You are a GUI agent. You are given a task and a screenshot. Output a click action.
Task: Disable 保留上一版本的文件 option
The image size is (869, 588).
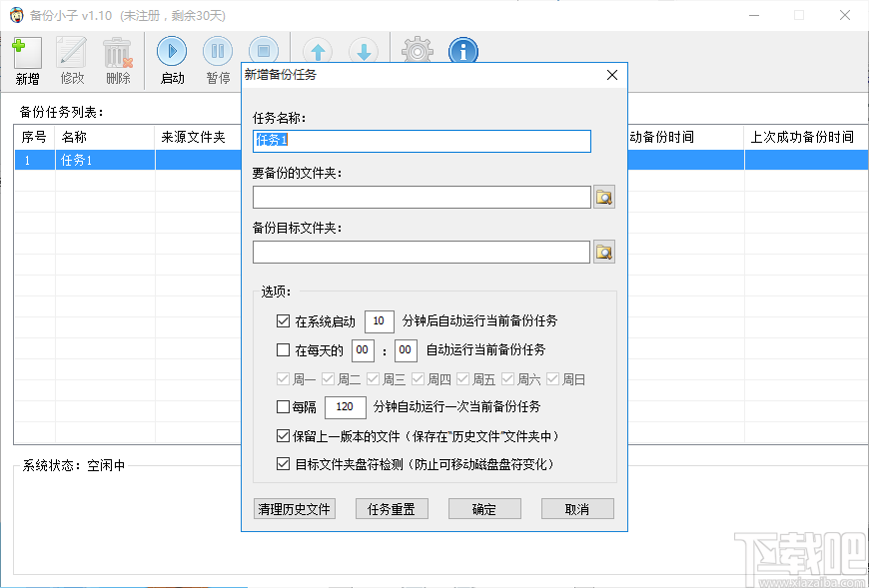point(285,434)
